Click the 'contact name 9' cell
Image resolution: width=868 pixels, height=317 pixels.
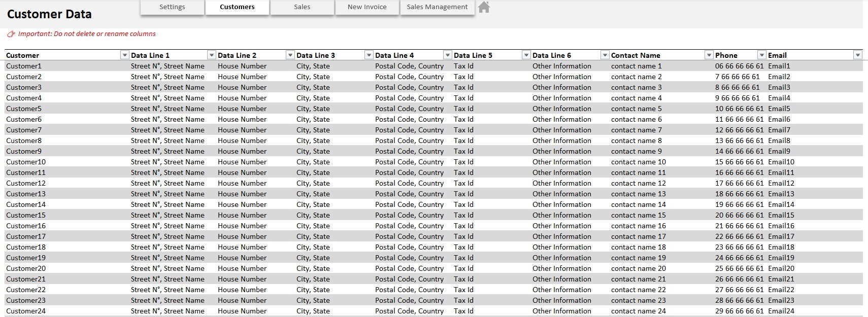[661, 151]
